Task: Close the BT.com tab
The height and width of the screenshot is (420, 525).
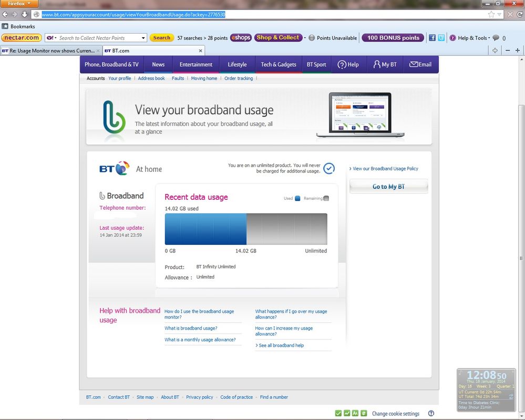Action: point(200,50)
